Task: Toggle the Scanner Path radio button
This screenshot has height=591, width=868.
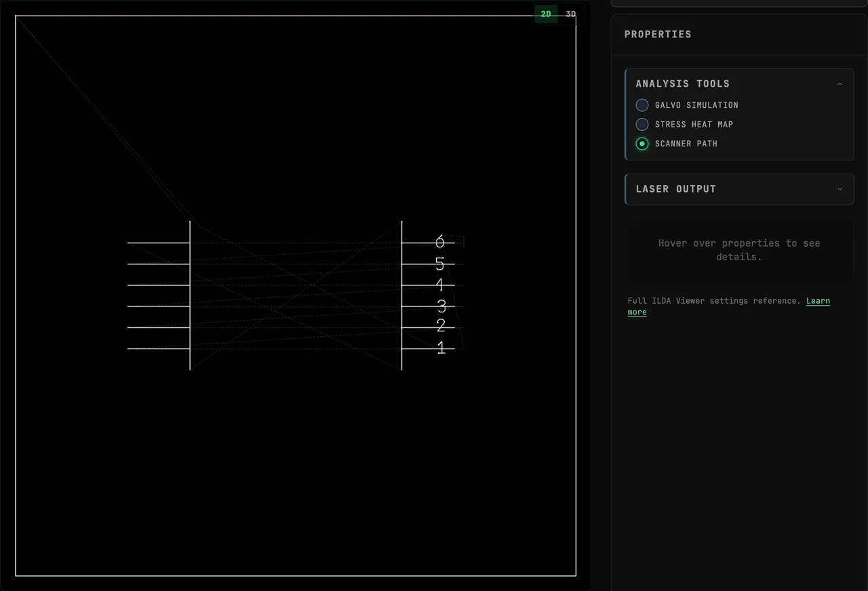Action: (x=642, y=144)
